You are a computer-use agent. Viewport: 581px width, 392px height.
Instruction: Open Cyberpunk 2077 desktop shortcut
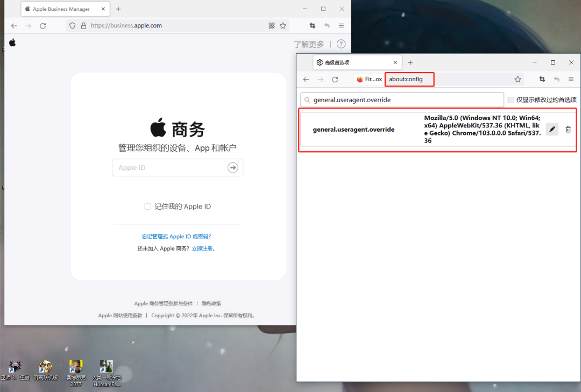tap(76, 374)
